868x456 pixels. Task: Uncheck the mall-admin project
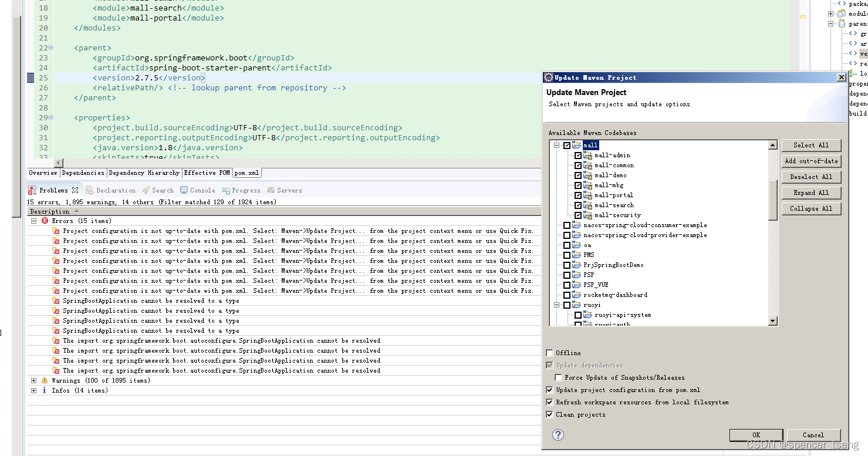click(577, 155)
